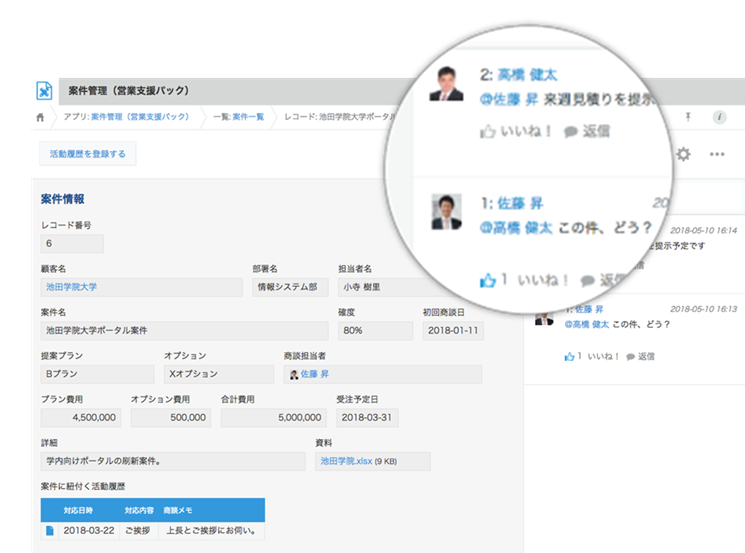The image size is (745, 553).
Task: Click the 案件情報 section heading
Action: (x=63, y=199)
